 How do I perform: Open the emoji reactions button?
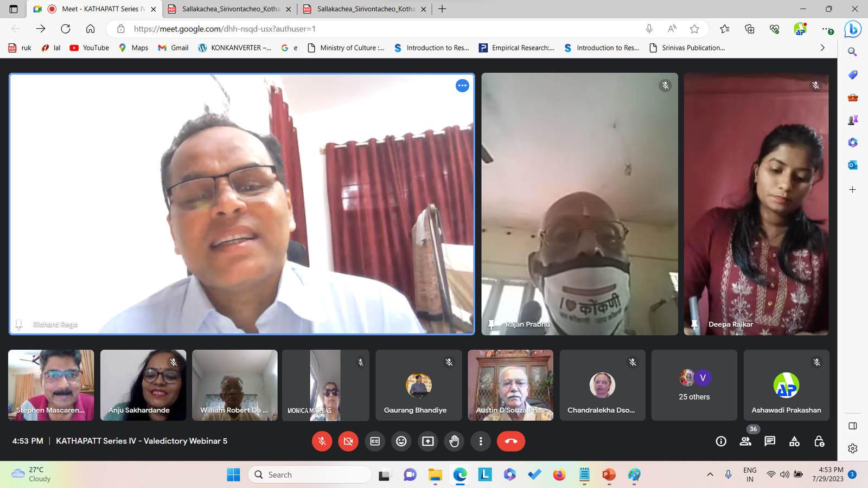point(401,441)
